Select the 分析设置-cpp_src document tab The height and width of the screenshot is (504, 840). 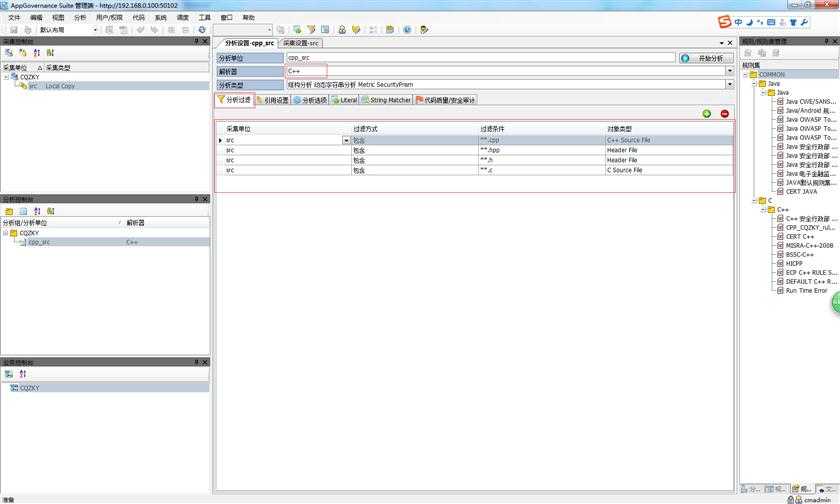pos(249,43)
